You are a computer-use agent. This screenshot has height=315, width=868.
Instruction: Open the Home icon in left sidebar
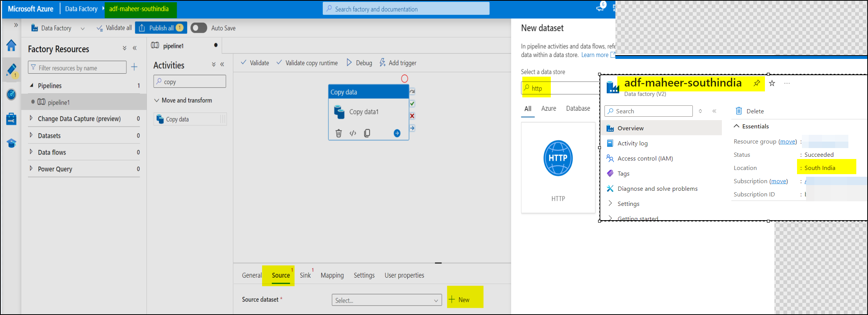point(11,45)
